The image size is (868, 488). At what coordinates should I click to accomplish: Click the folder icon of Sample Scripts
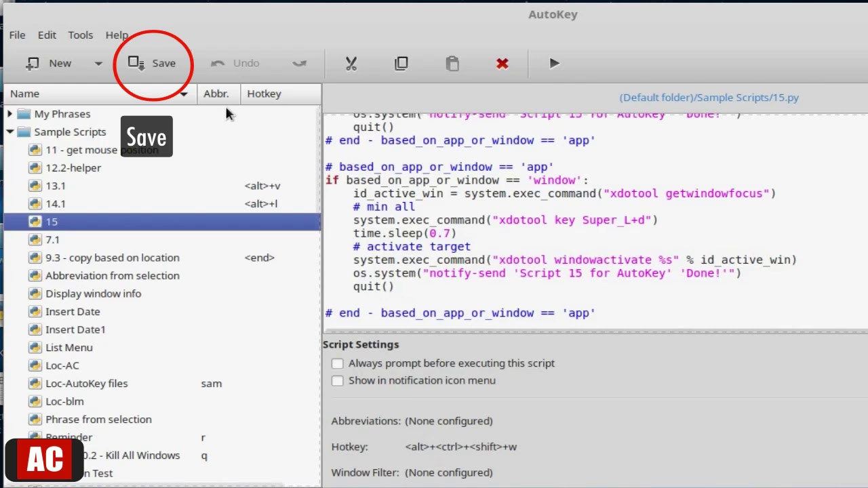coord(24,132)
